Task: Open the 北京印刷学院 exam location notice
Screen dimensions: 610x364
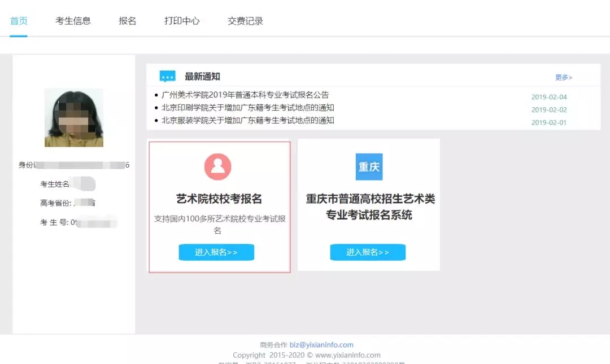Action: (247, 108)
